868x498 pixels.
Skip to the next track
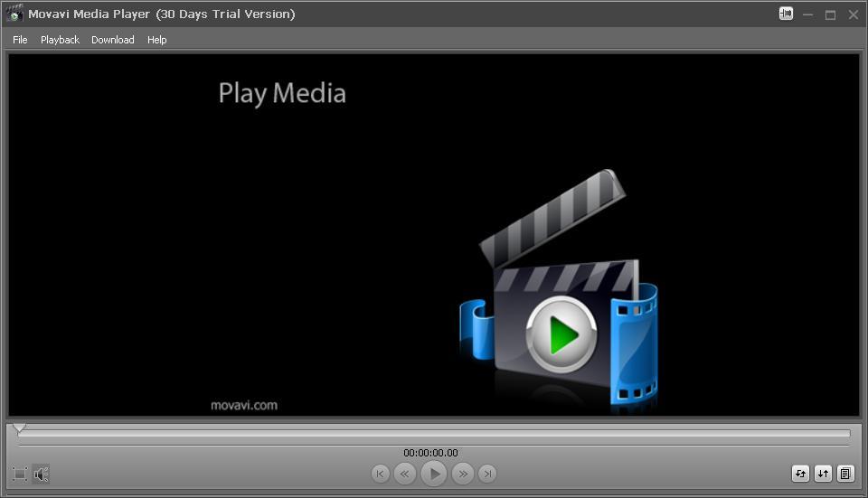point(487,474)
